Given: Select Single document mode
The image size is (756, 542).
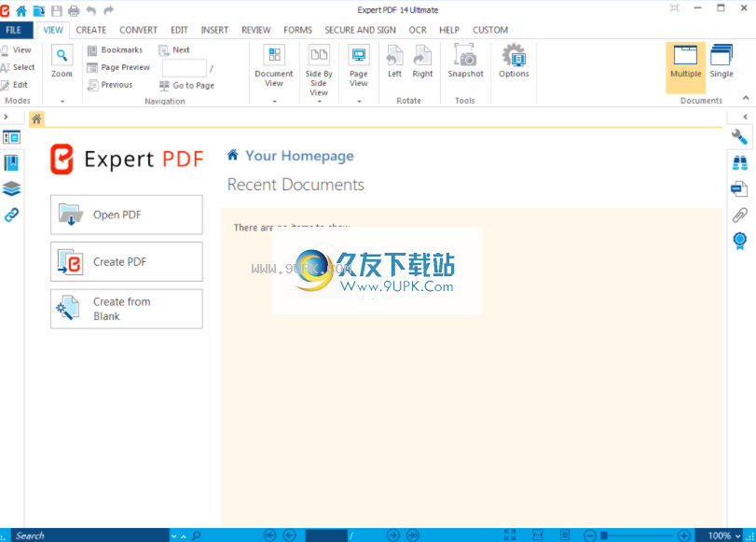Looking at the screenshot, I should [722, 61].
